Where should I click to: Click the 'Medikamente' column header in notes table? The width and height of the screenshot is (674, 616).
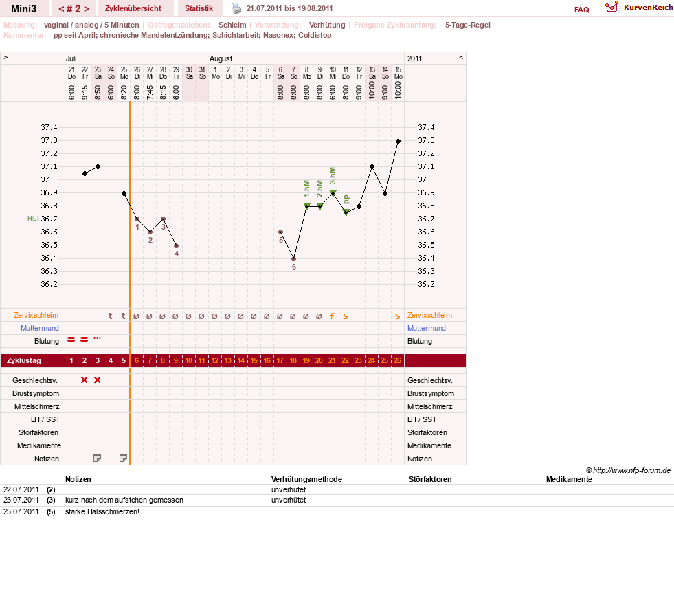[569, 479]
